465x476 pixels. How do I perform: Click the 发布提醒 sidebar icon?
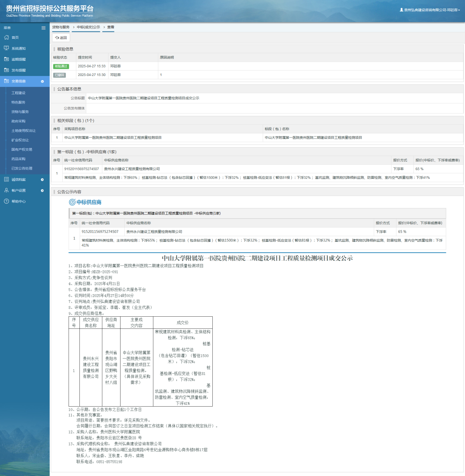coord(6,70)
